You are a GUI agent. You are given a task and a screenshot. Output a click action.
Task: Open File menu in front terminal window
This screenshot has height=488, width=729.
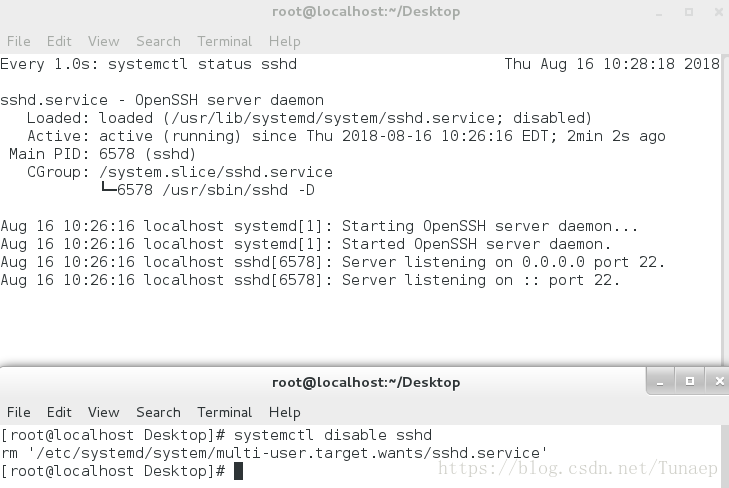coord(19,412)
